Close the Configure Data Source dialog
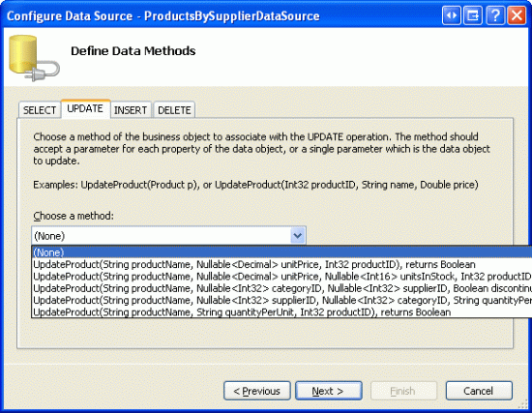This screenshot has height=413, width=532. pyautogui.click(x=517, y=15)
